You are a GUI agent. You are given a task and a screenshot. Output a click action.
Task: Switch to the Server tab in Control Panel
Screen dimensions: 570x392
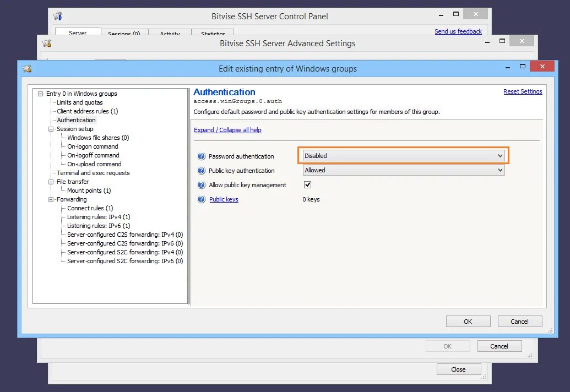[x=78, y=32]
